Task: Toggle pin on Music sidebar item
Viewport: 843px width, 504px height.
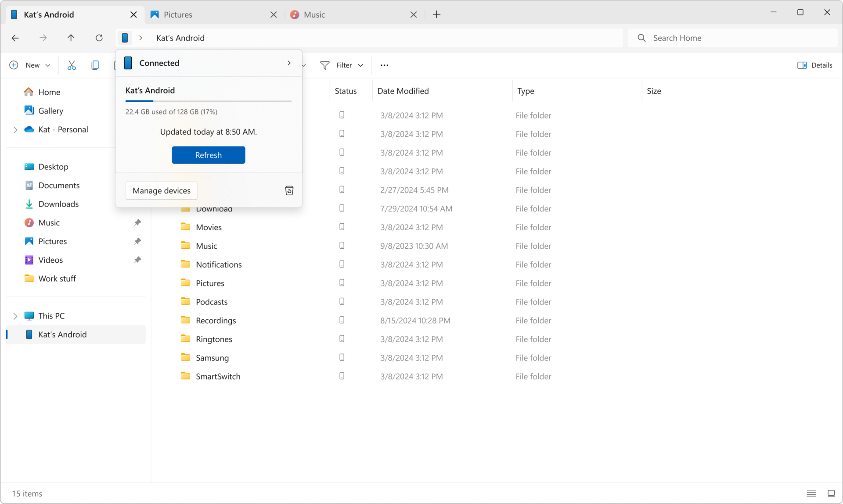Action: click(x=137, y=222)
